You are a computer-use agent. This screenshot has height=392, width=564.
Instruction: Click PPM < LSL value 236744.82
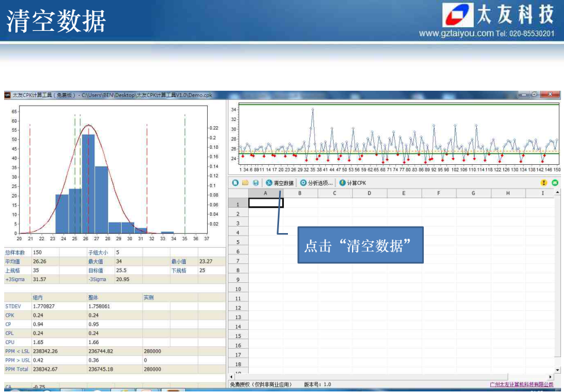point(101,351)
